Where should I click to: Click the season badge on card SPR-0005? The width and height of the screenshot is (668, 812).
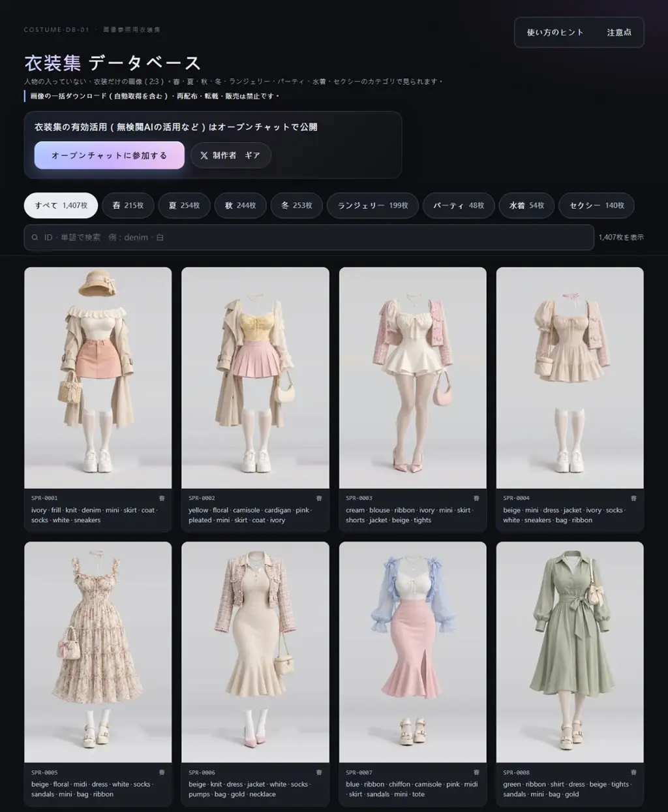pyautogui.click(x=161, y=772)
